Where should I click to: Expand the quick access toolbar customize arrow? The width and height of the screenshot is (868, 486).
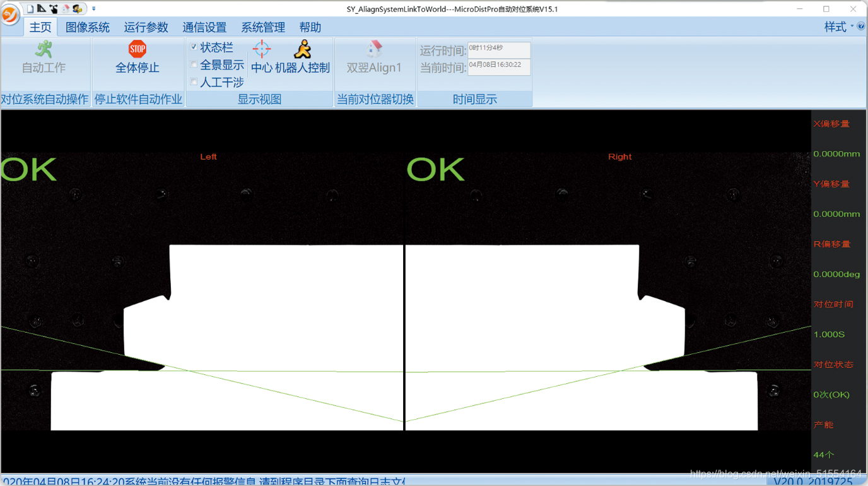pos(93,9)
